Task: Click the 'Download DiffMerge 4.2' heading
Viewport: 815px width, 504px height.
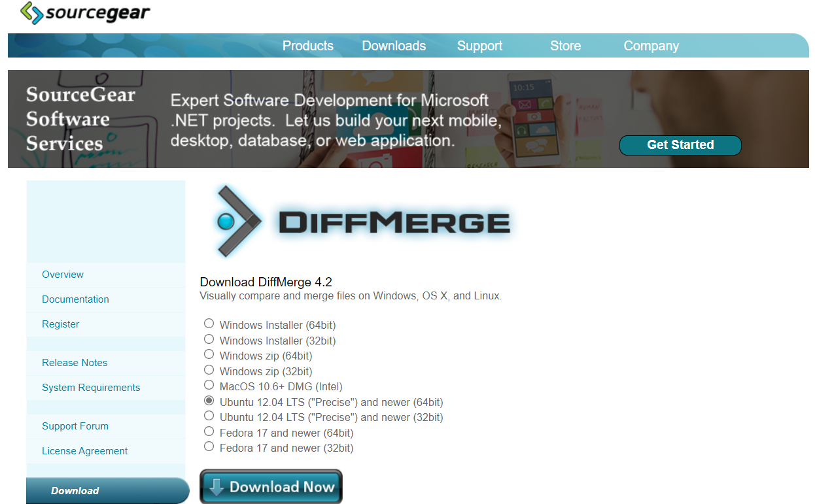Action: point(266,282)
